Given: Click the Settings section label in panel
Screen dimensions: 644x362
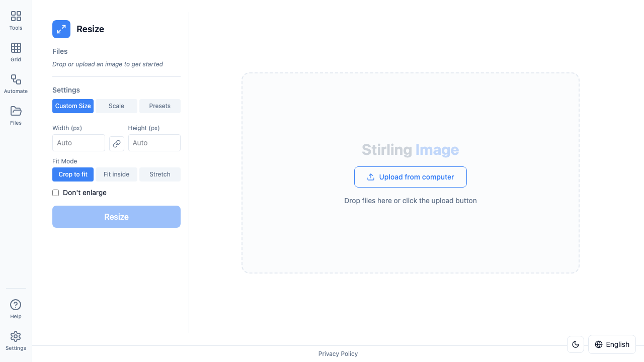Looking at the screenshot, I should (x=66, y=90).
